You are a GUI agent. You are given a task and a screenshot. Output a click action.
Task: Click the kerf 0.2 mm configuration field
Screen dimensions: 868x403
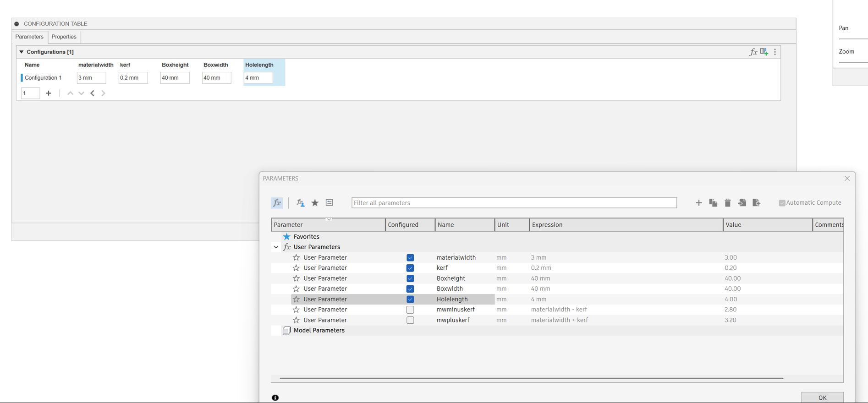click(x=133, y=78)
